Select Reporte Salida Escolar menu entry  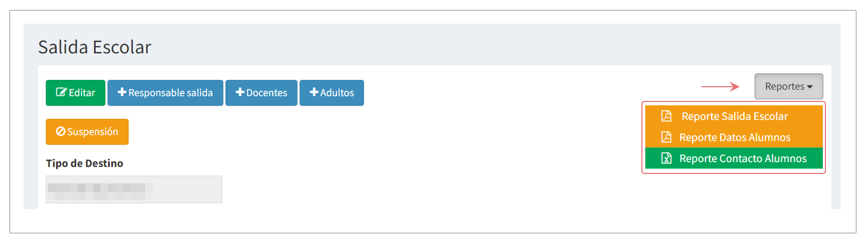click(x=734, y=116)
